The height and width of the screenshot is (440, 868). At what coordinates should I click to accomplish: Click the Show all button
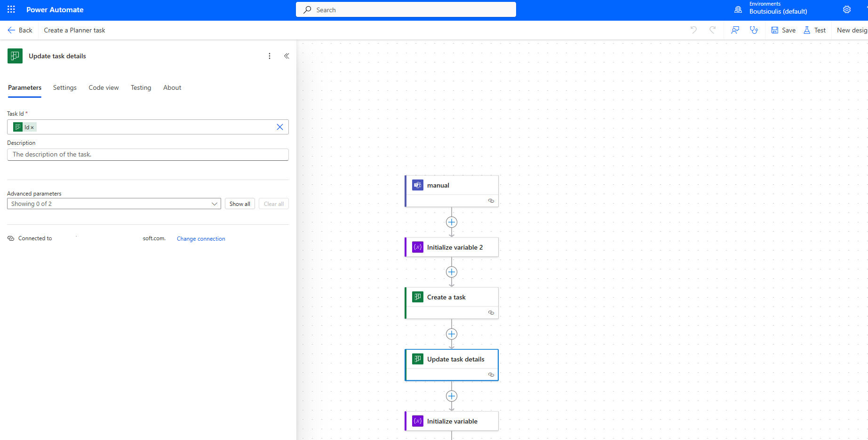point(240,204)
